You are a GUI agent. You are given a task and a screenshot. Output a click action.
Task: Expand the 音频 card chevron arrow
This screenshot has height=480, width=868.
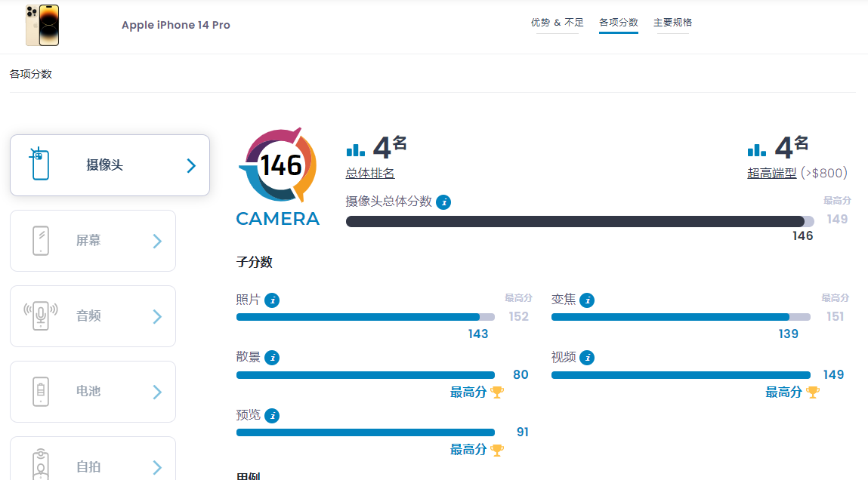157,316
